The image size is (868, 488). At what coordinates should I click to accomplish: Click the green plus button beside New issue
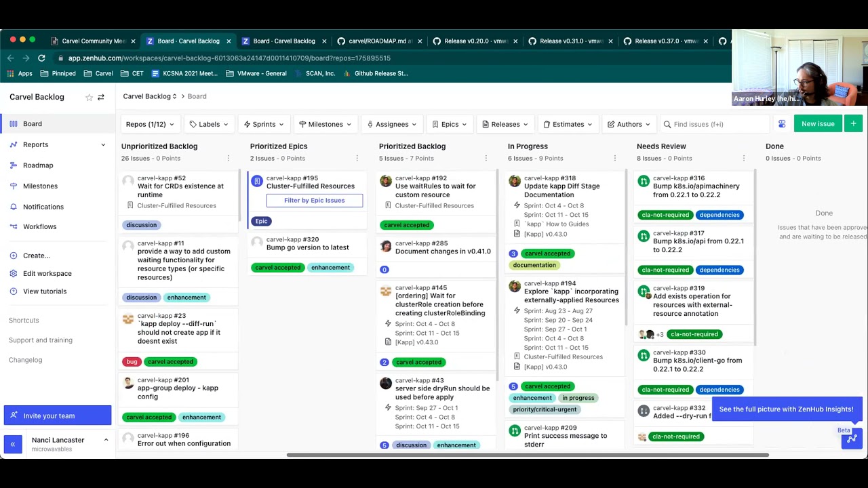853,124
